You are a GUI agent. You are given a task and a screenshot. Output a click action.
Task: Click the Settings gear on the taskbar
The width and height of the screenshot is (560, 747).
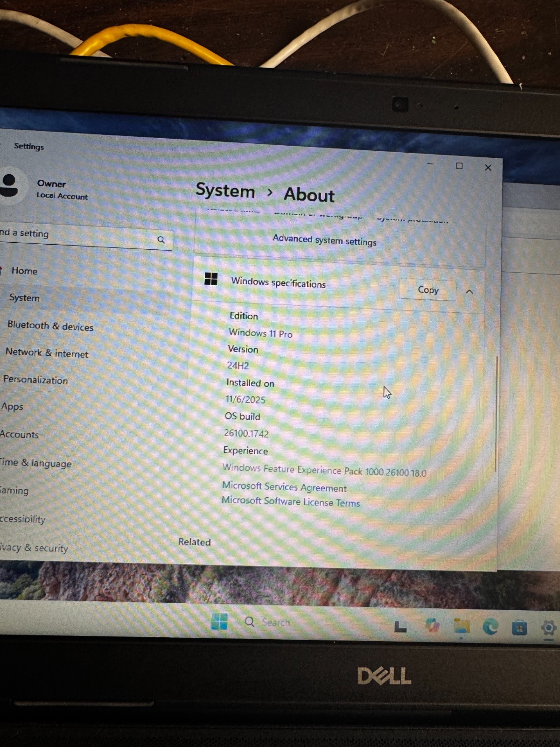548,628
